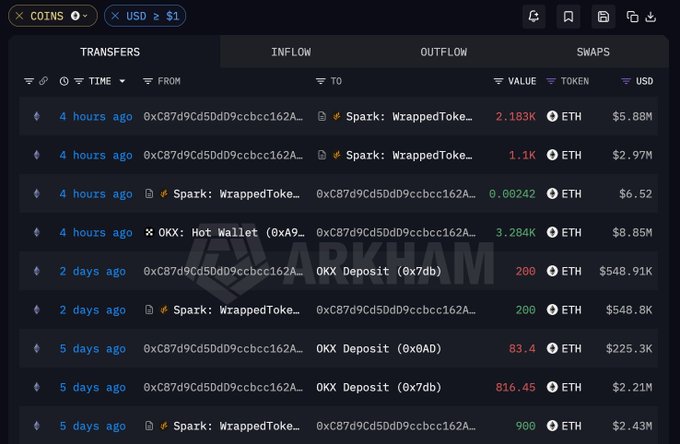Switch to the OUTFLOW tab
This screenshot has height=444, width=680.
444,52
